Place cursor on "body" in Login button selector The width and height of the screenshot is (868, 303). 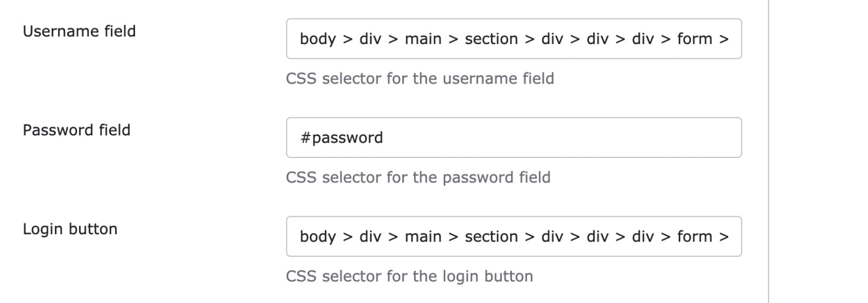pyautogui.click(x=318, y=237)
